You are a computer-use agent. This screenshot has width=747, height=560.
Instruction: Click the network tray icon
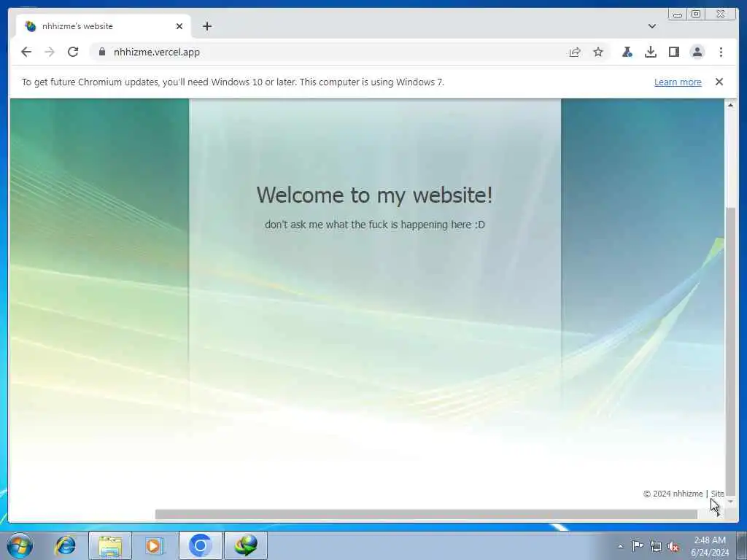tap(656, 546)
